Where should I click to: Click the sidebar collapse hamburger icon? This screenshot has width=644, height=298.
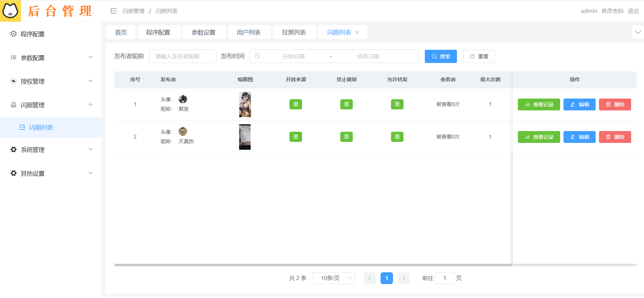[113, 11]
